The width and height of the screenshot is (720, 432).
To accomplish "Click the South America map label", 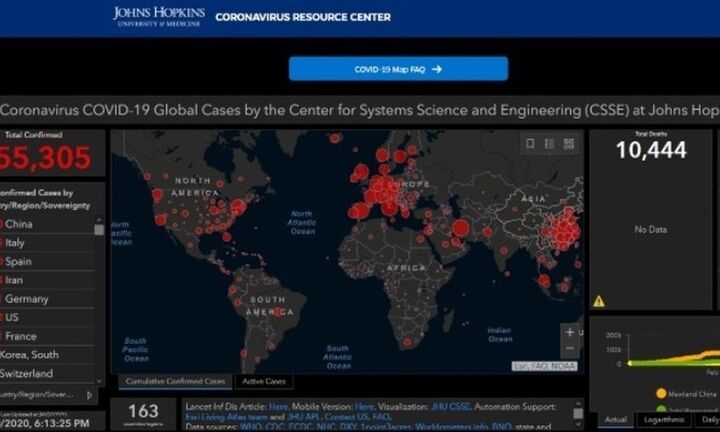I will (x=270, y=306).
